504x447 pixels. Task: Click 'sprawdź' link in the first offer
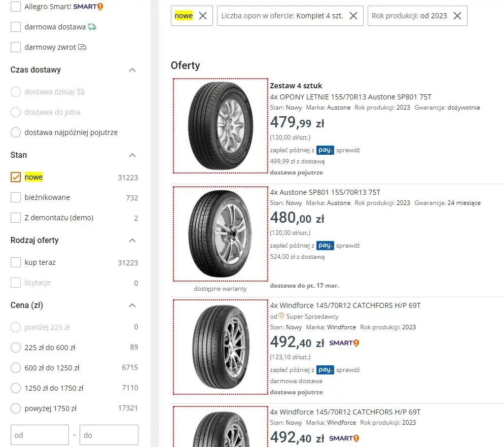pos(348,150)
